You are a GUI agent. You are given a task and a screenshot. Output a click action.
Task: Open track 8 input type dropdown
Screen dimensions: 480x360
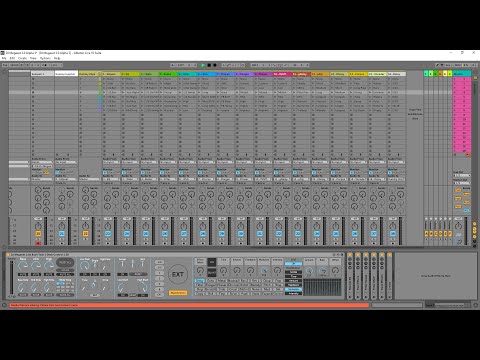tap(244, 162)
